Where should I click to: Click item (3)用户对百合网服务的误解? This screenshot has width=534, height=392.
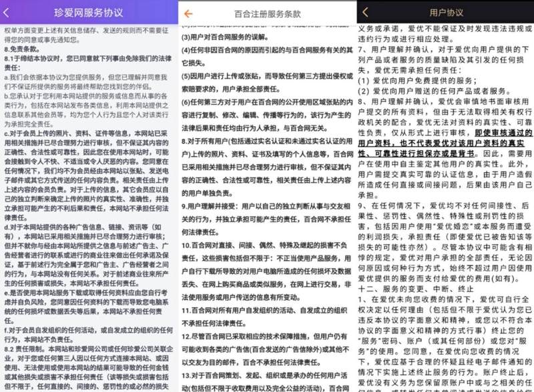225,37
